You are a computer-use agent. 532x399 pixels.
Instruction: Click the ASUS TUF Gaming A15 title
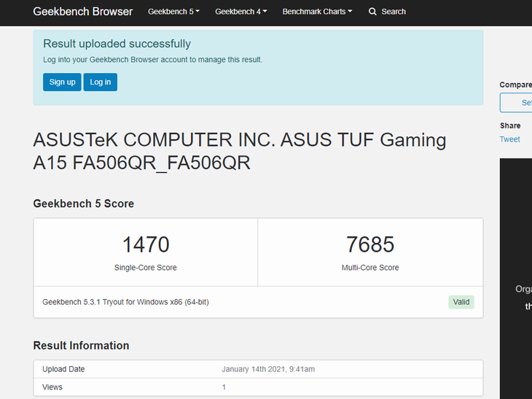click(240, 151)
